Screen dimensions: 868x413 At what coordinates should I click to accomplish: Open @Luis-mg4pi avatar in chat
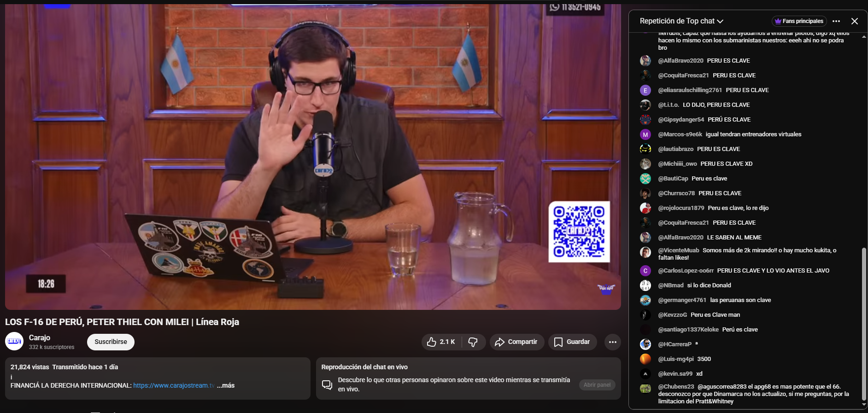645,359
